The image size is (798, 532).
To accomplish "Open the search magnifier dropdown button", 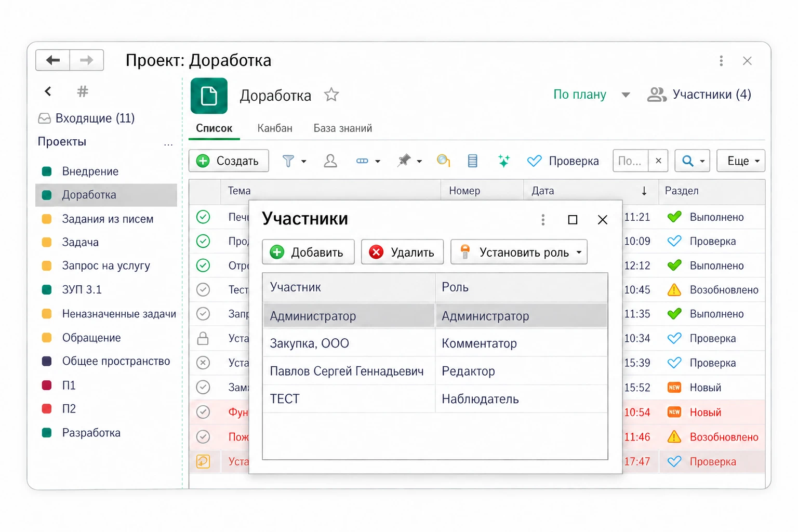I will pyautogui.click(x=693, y=161).
